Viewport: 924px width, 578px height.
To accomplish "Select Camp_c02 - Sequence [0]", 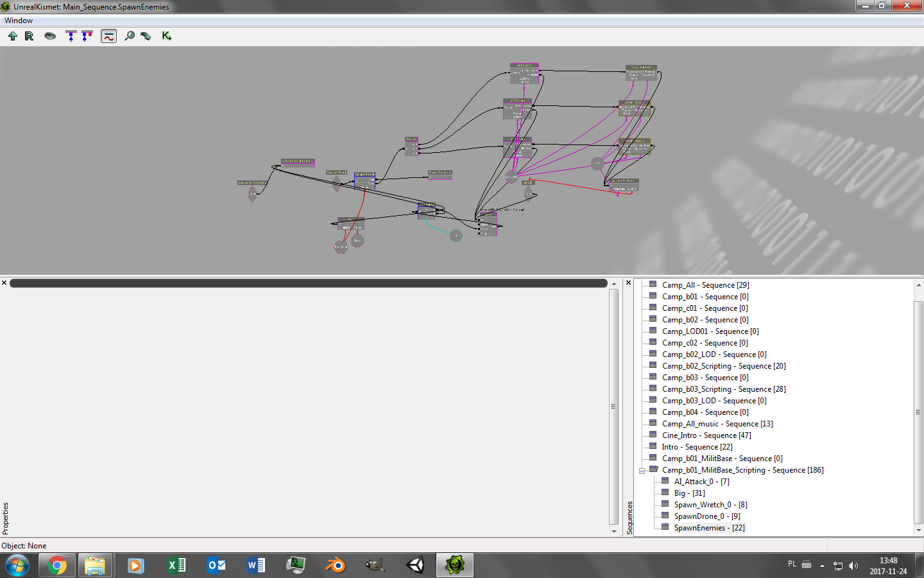I will (705, 343).
